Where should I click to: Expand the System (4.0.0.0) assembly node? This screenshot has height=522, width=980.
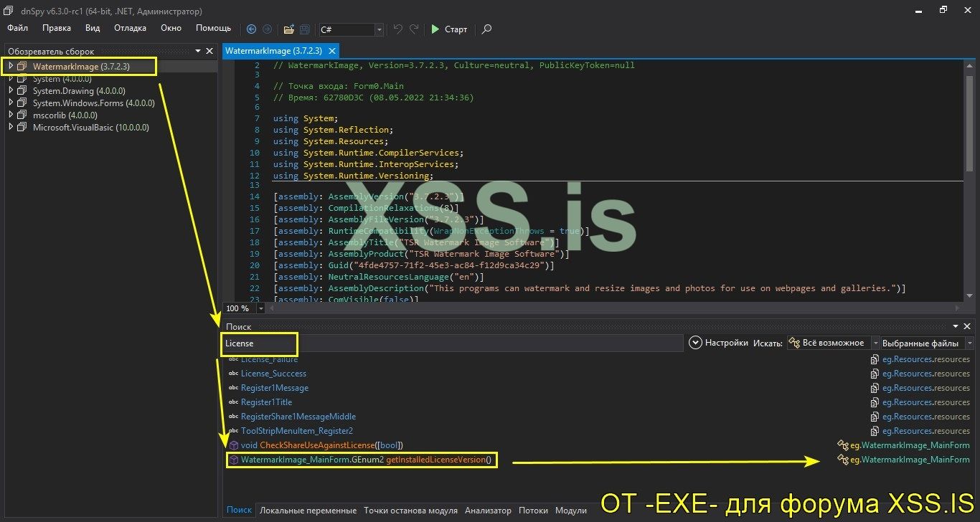(11, 79)
